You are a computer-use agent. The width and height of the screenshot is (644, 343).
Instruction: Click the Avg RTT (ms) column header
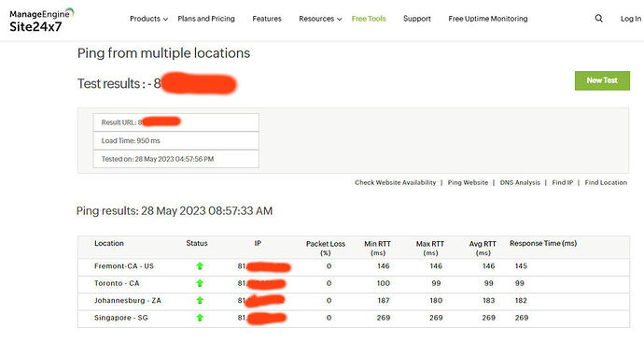[x=483, y=248]
